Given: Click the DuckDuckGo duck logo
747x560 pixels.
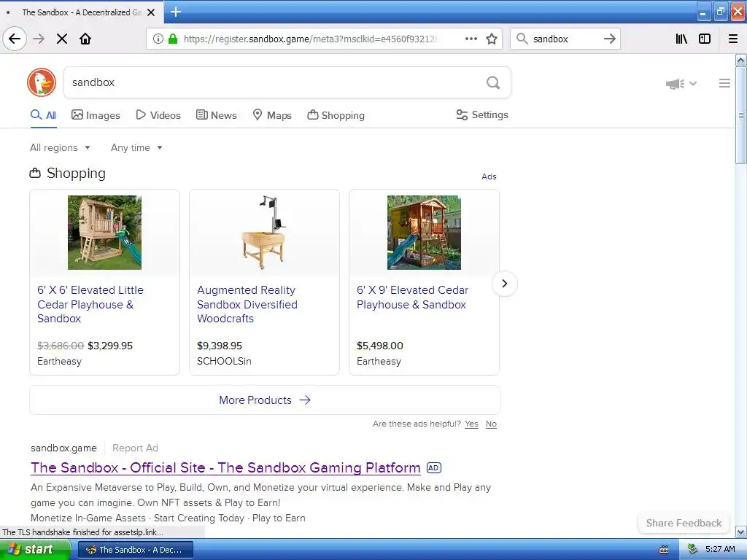Looking at the screenshot, I should pos(42,82).
